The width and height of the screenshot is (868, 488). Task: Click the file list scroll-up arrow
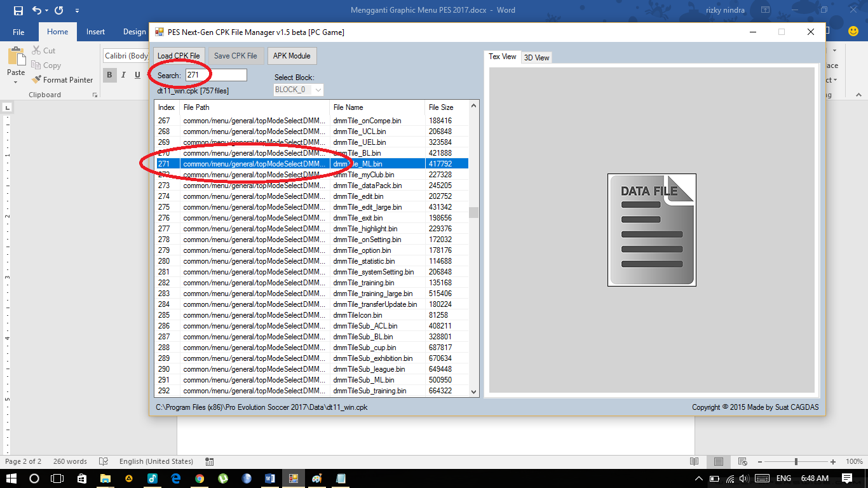point(473,107)
